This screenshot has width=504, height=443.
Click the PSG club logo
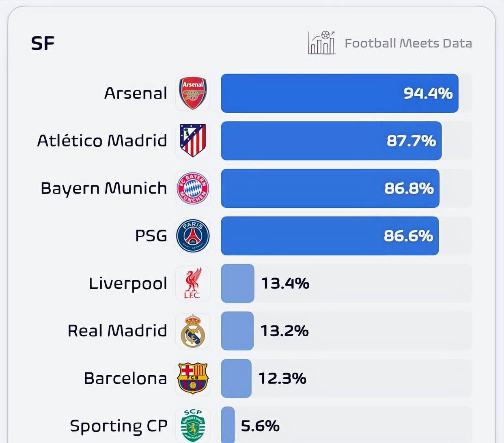tap(193, 236)
